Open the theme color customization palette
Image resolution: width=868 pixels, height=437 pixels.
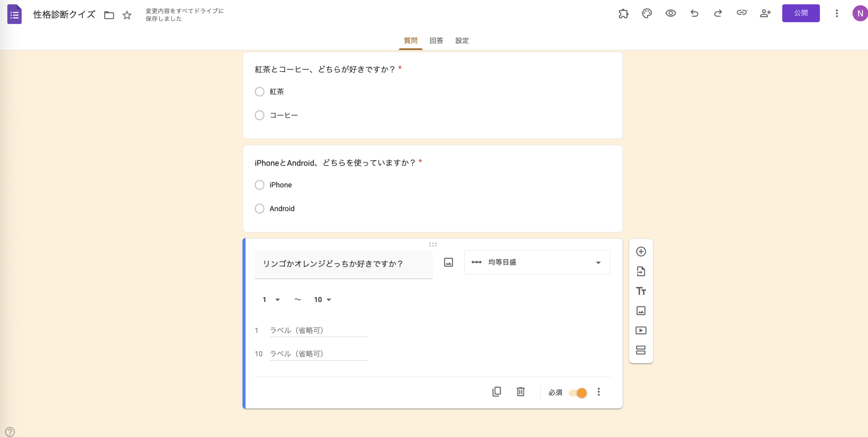pos(647,14)
